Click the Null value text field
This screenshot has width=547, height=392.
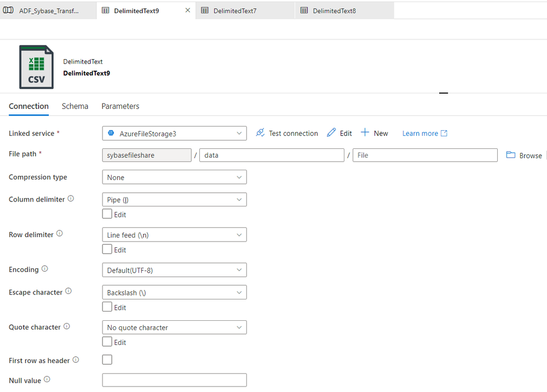(x=174, y=380)
